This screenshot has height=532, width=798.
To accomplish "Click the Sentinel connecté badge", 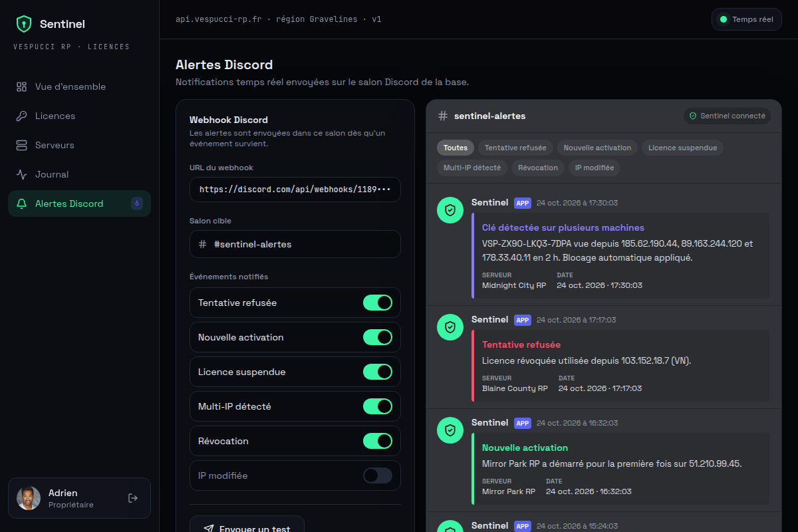I will point(727,116).
